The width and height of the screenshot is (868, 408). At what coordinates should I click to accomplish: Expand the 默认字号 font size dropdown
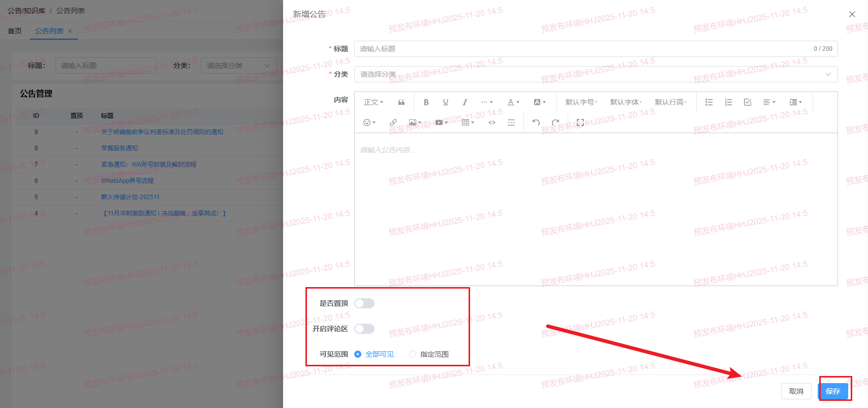point(581,102)
